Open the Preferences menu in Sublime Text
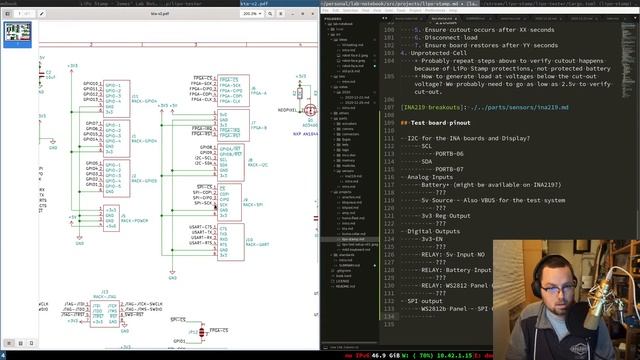The width and height of the screenshot is (640, 360). point(435,10)
